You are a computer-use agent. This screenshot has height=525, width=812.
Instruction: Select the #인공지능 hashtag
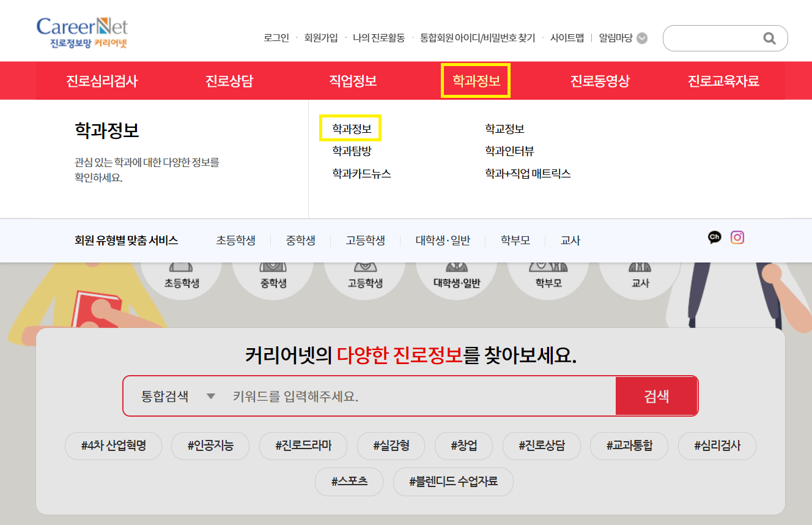(x=210, y=446)
